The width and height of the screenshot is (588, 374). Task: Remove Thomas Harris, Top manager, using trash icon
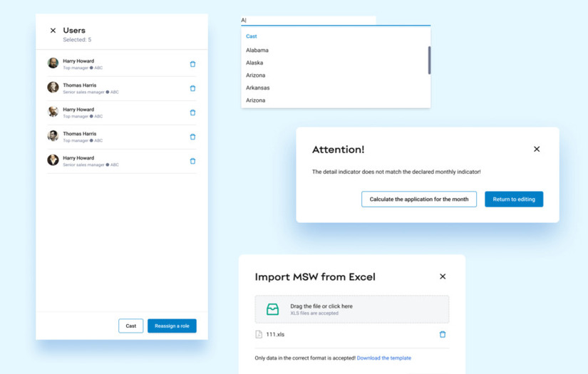point(192,137)
